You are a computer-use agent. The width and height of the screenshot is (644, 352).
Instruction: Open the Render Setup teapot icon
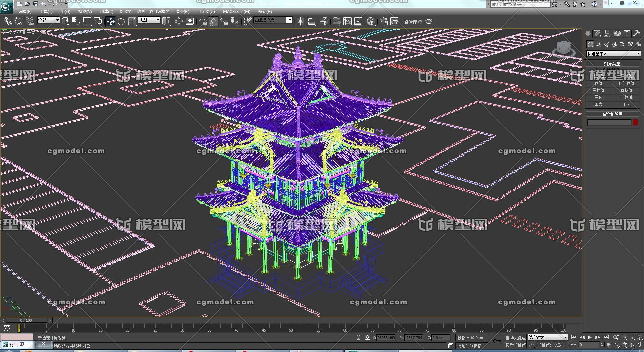tap(384, 22)
